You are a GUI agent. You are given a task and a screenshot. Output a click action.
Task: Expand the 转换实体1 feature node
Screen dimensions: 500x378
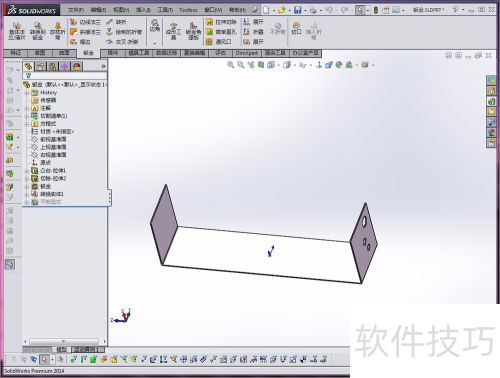tap(27, 194)
